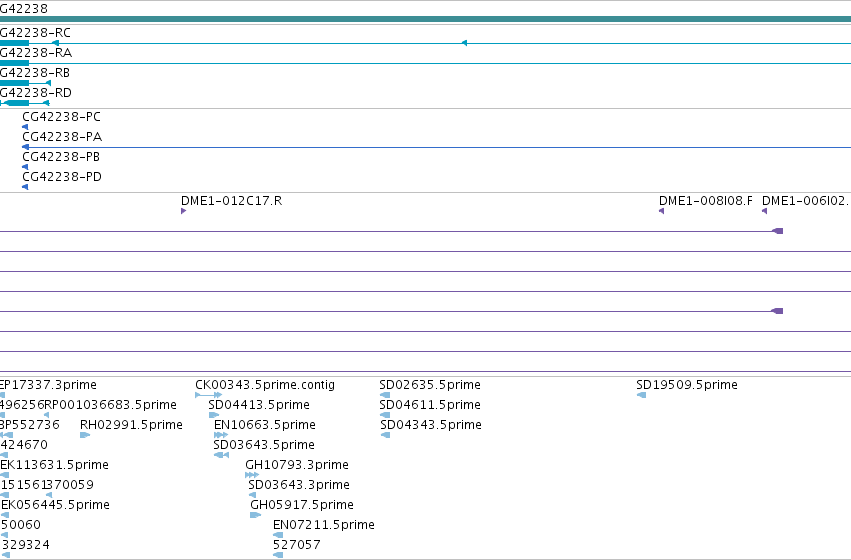Select the RH02991.5prime EST label
Screen dimensions: 851x560
131,425
